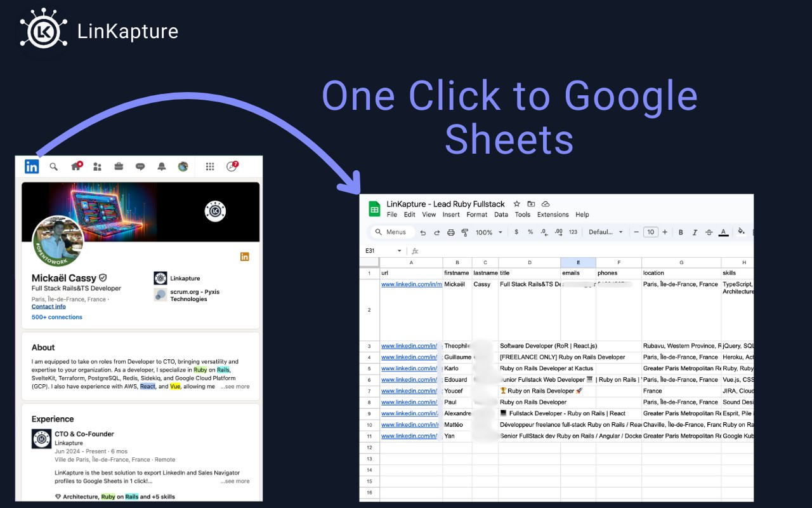Open the profile avatar menu in LinkedIn navbar
Viewport: 812px width, 508px height.
(x=183, y=166)
